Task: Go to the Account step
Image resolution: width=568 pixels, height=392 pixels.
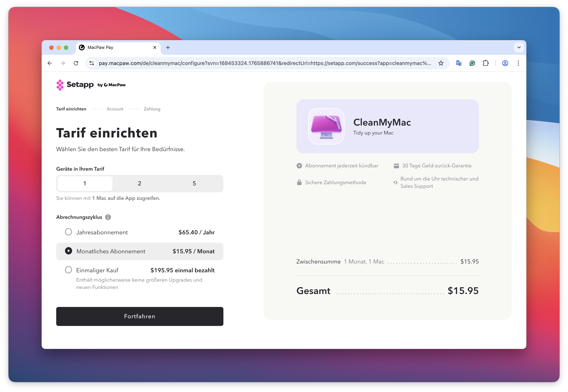Action: [115, 109]
